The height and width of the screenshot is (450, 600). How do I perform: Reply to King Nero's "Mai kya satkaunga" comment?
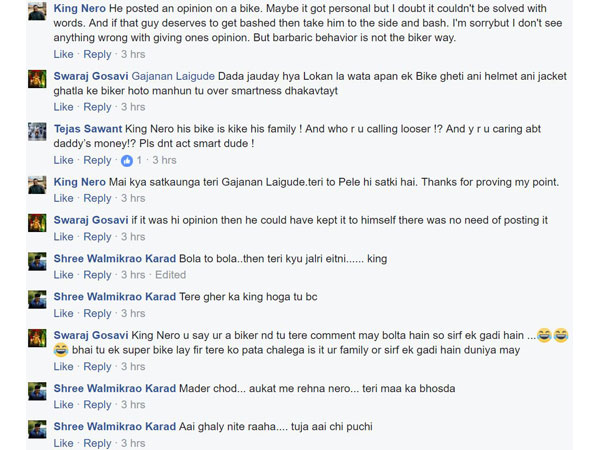[x=97, y=199]
